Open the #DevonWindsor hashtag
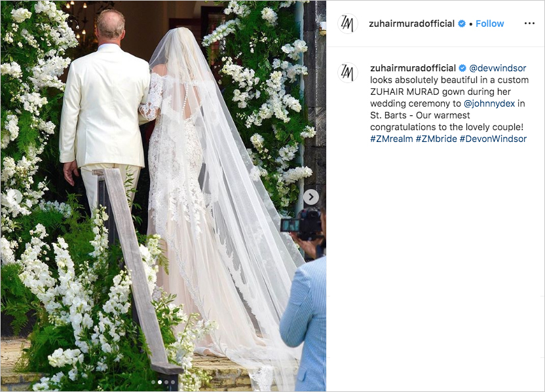The height and width of the screenshot is (392, 545). (x=493, y=139)
